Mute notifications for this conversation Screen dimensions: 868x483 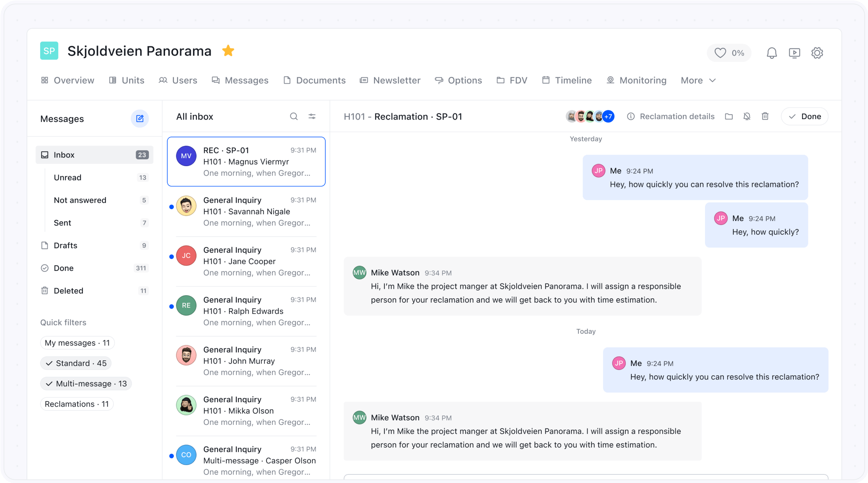tap(747, 116)
